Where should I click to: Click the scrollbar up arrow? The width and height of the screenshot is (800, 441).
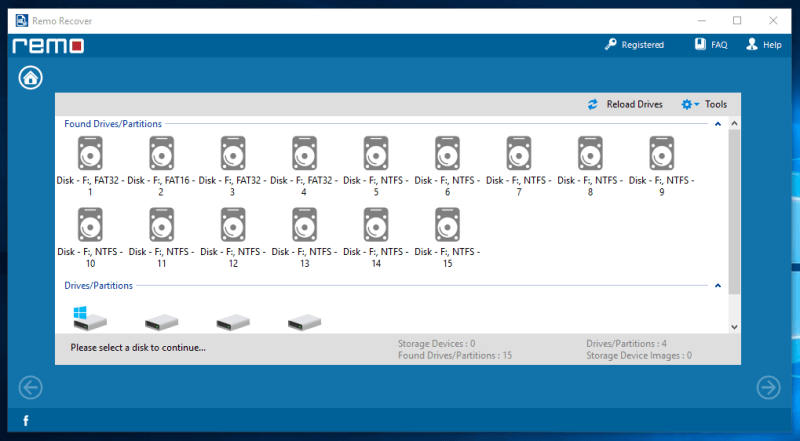734,124
